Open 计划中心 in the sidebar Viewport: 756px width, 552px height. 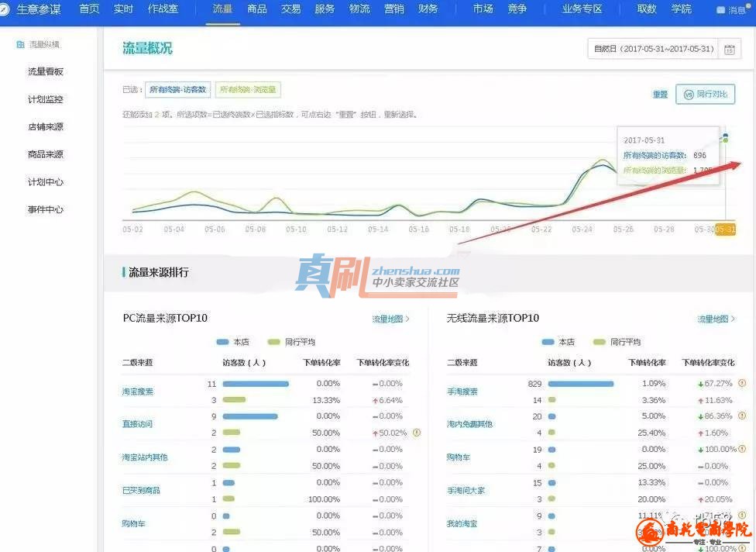46,182
